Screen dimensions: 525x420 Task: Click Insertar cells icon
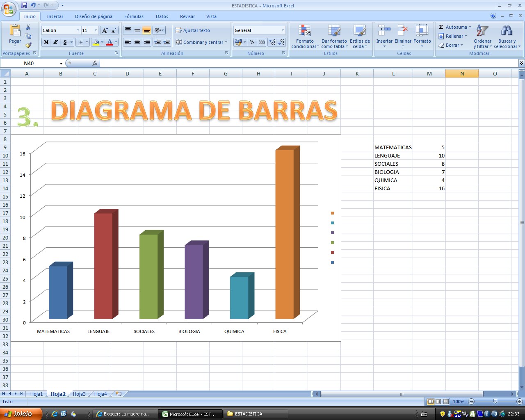point(384,31)
